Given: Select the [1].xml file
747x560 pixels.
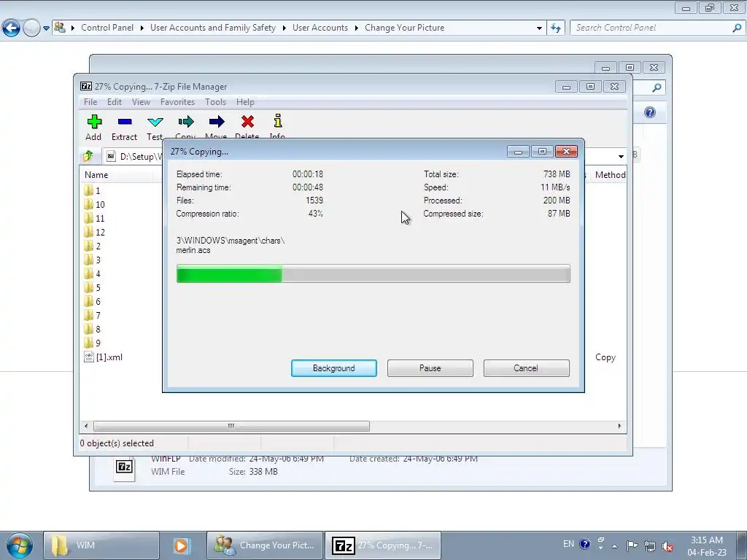Looking at the screenshot, I should (x=104, y=357).
